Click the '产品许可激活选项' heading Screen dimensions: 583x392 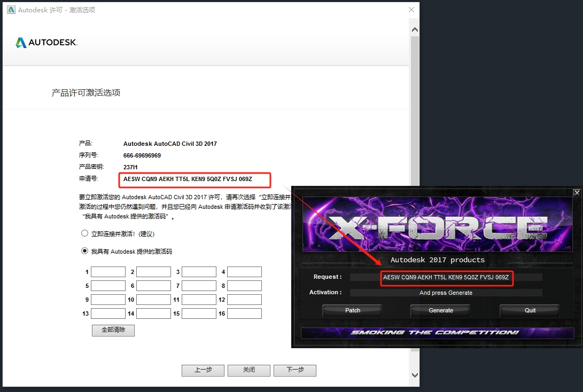tap(86, 93)
